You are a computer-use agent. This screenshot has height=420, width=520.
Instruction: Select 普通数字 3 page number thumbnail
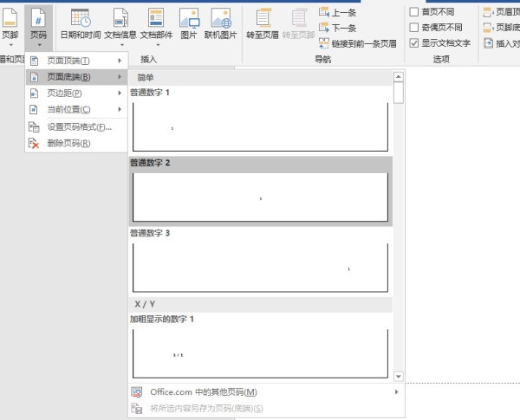pos(260,267)
